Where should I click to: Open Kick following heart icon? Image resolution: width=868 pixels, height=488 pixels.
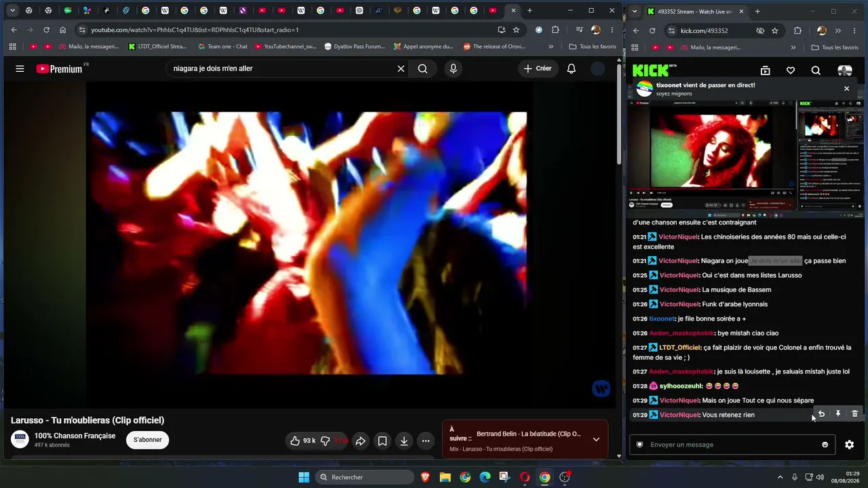pos(791,70)
